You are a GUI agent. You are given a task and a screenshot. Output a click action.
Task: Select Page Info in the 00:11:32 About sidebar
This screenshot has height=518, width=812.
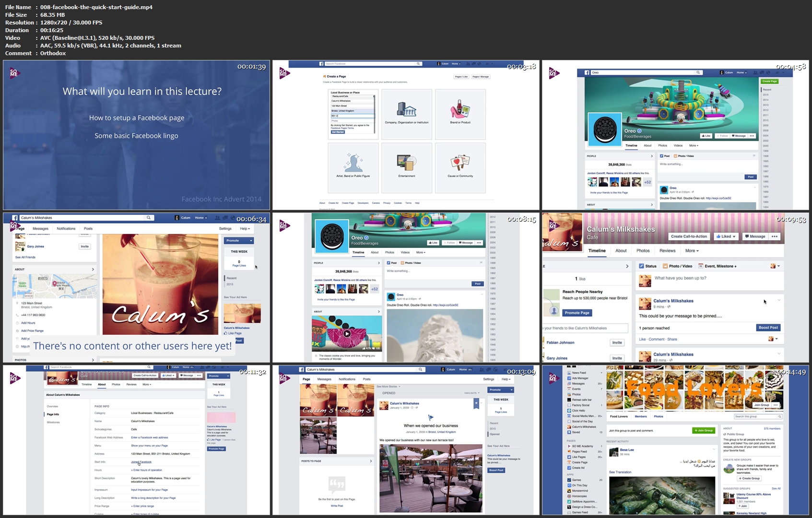tap(53, 414)
